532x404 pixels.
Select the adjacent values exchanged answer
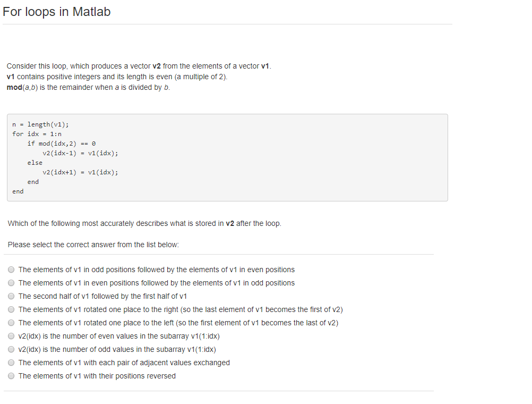click(x=124, y=363)
